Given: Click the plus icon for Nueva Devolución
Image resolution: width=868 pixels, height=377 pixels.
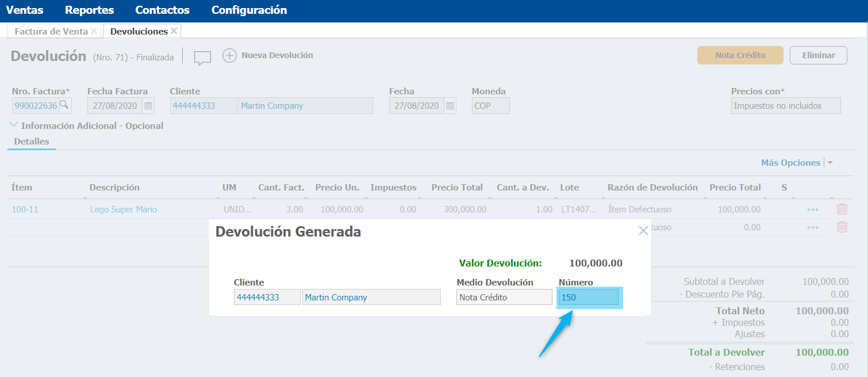Looking at the screenshot, I should pos(229,56).
